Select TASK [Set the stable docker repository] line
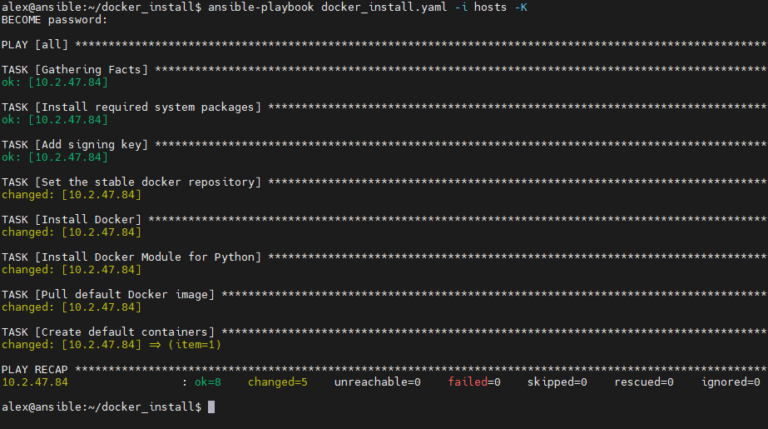This screenshot has width=768, height=429. pyautogui.click(x=132, y=182)
